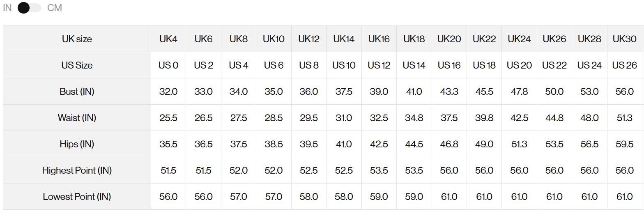Viewport: 644px width, 211px height.
Task: Select the UK16 column header
Action: coord(379,39)
